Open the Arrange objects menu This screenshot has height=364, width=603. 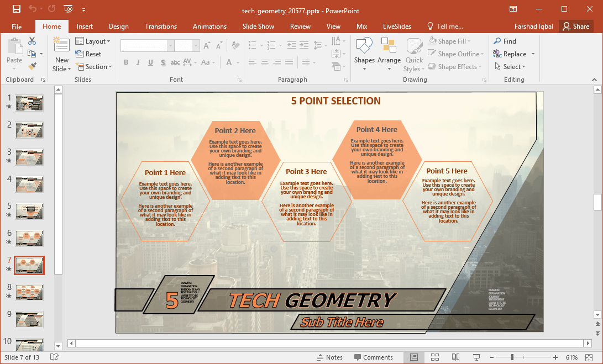pos(389,54)
